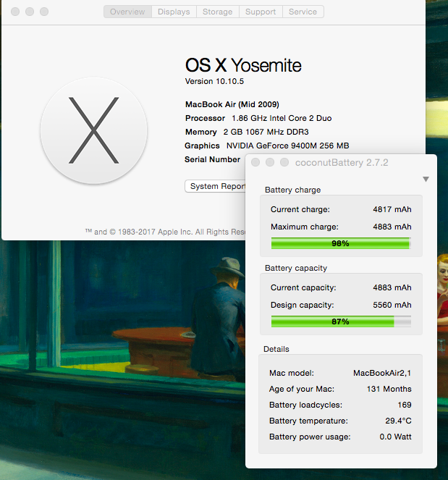Screen dimensions: 448x480
Task: Click the Battery loadcycles 169 value
Action: click(x=405, y=405)
